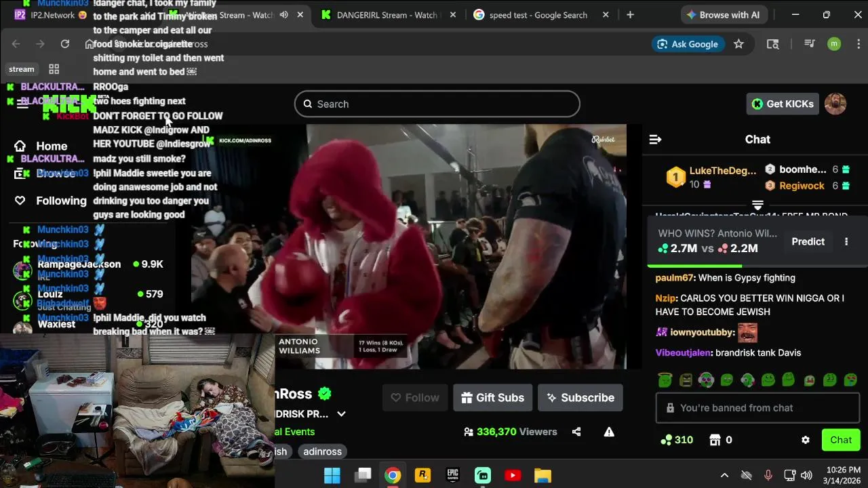Click the 336,370 Viewers count
The height and width of the screenshot is (488, 868).
pos(510,432)
